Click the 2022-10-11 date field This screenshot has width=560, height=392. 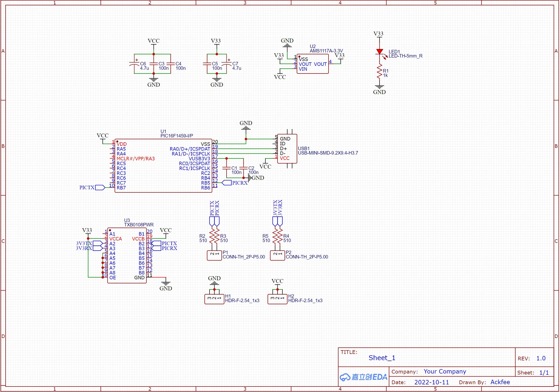(x=431, y=382)
